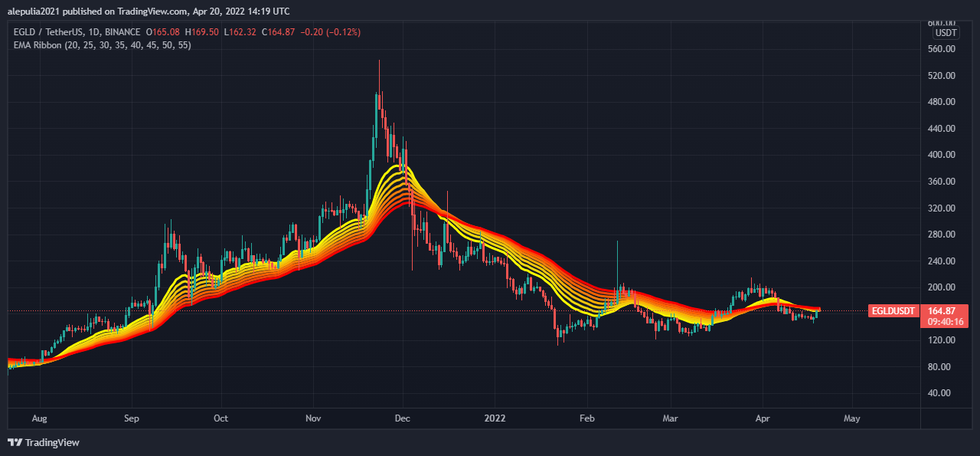980x456 pixels.
Task: Click the 520.00 price axis label
Action: coord(940,76)
